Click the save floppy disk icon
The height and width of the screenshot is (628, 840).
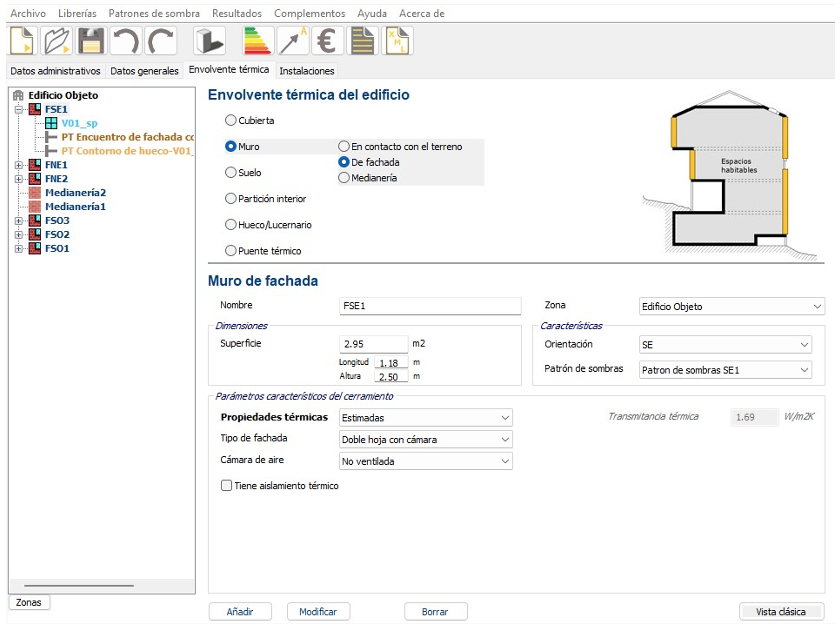(91, 41)
